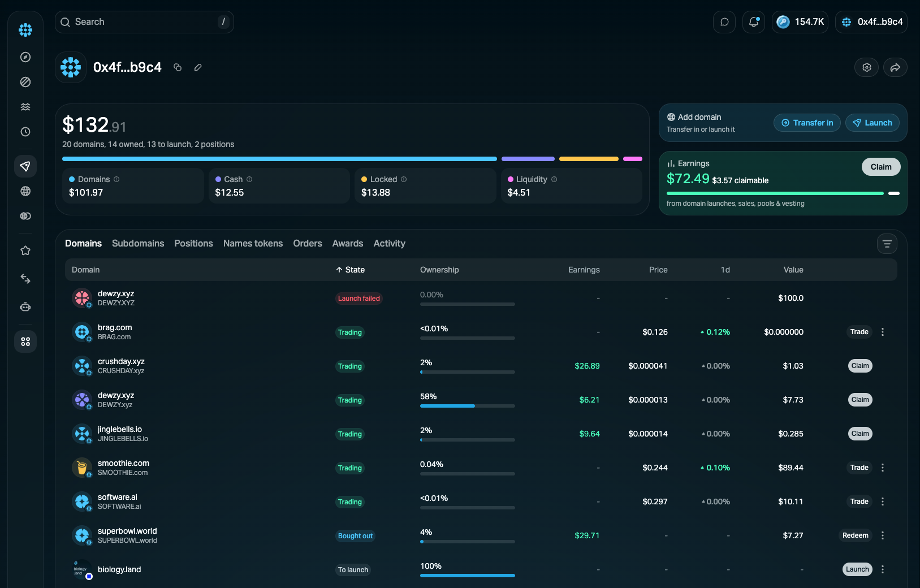Click the $72.49 earnings amount
The width and height of the screenshot is (920, 588).
tap(688, 179)
